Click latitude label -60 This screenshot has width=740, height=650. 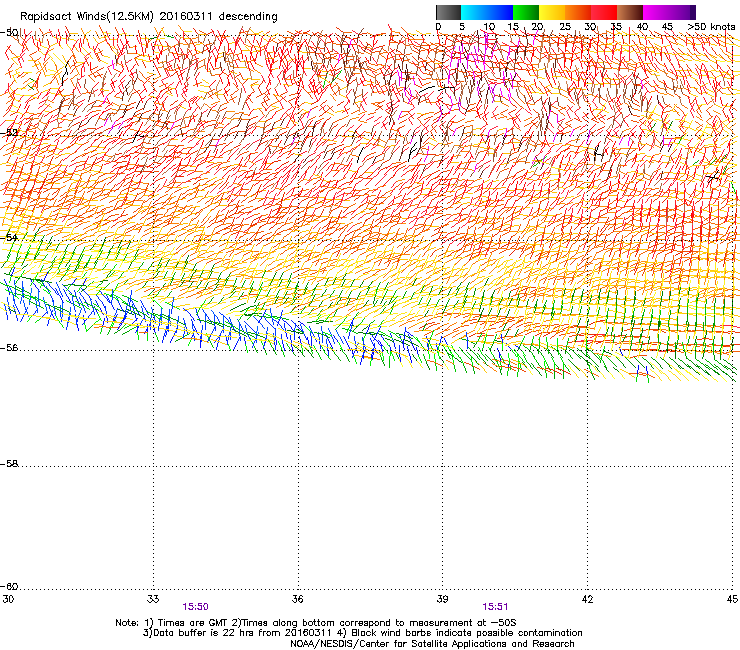[9, 587]
